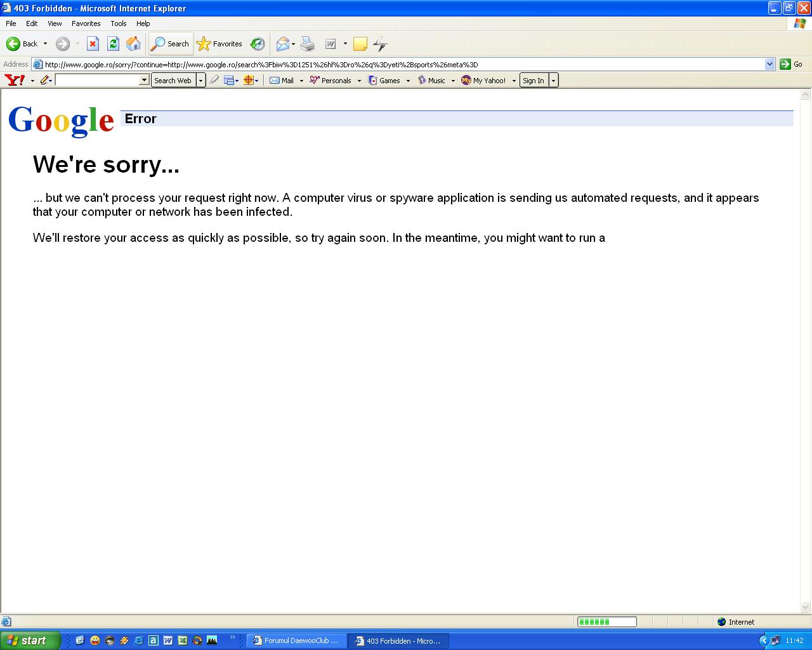Click the page loading progress bar
Viewport: 812px width, 650px height.
click(606, 621)
